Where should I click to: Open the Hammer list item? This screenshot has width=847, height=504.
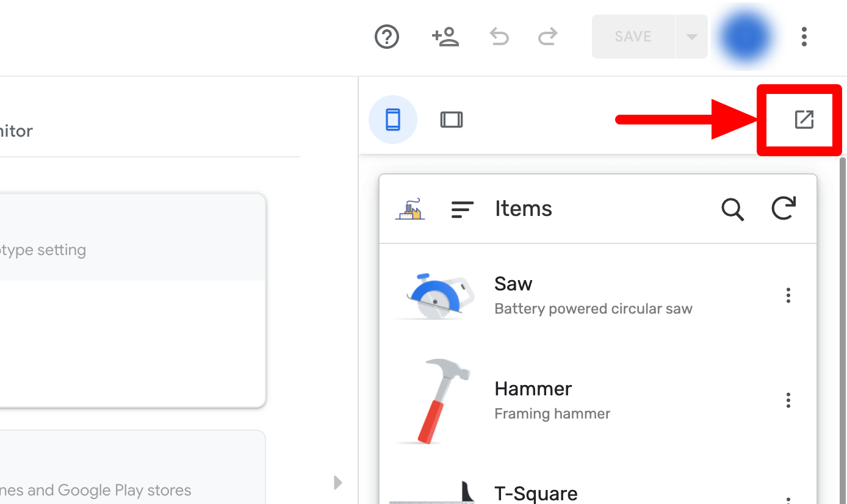552,400
